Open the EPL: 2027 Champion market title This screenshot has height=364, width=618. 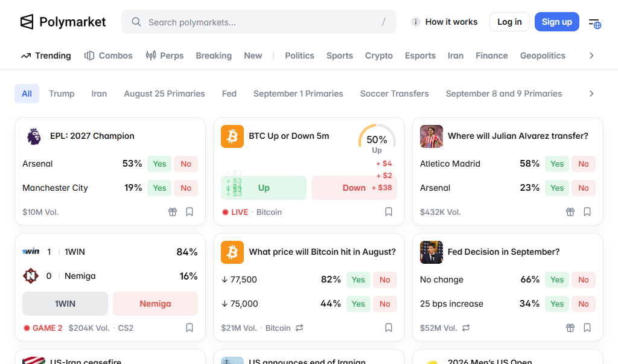click(92, 136)
